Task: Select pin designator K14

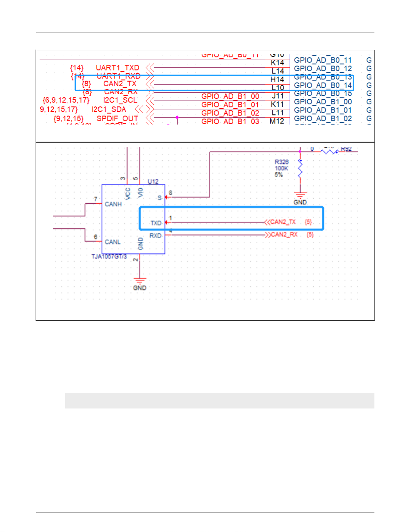Action: coord(277,63)
